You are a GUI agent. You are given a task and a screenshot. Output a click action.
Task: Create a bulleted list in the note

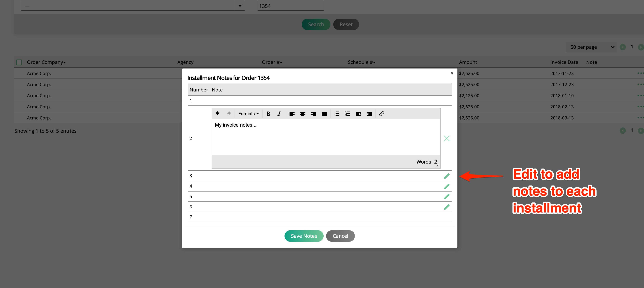pyautogui.click(x=337, y=114)
